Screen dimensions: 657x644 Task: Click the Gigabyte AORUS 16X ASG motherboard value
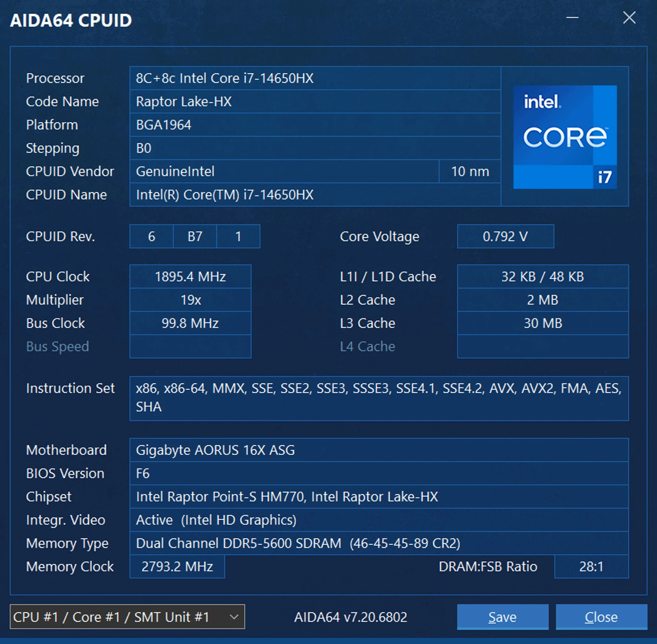pyautogui.click(x=379, y=450)
